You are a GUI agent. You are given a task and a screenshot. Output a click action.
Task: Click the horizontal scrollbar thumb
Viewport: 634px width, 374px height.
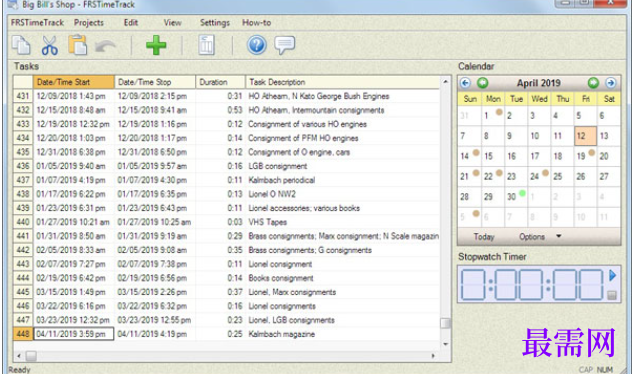point(31,356)
